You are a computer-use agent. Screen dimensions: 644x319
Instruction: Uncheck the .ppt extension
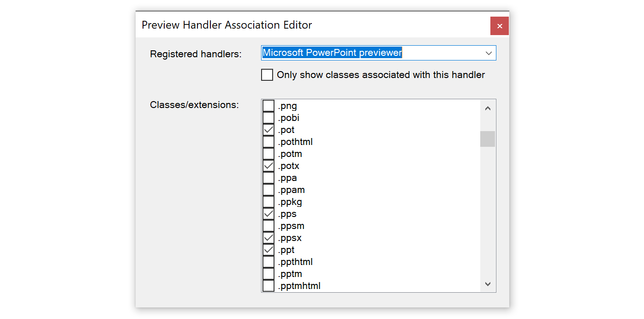(x=268, y=249)
